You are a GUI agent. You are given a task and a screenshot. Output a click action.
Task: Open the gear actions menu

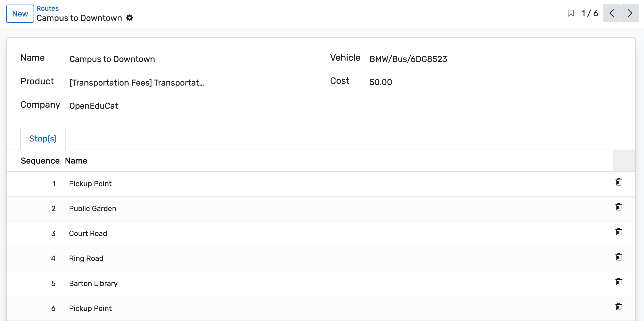coord(130,18)
